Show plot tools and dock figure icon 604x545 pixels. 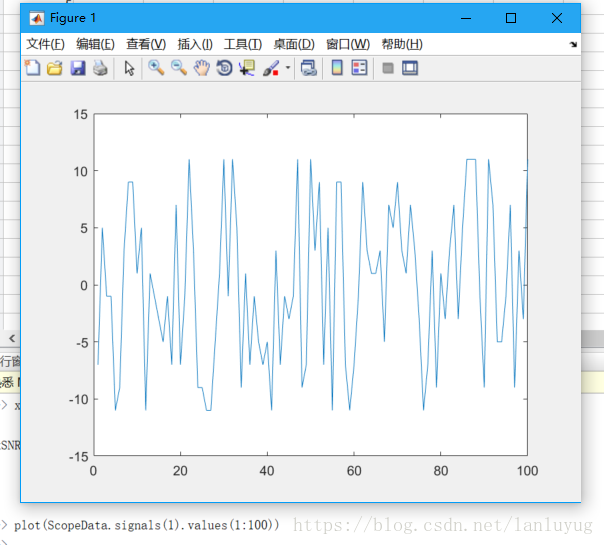pyautogui.click(x=410, y=68)
